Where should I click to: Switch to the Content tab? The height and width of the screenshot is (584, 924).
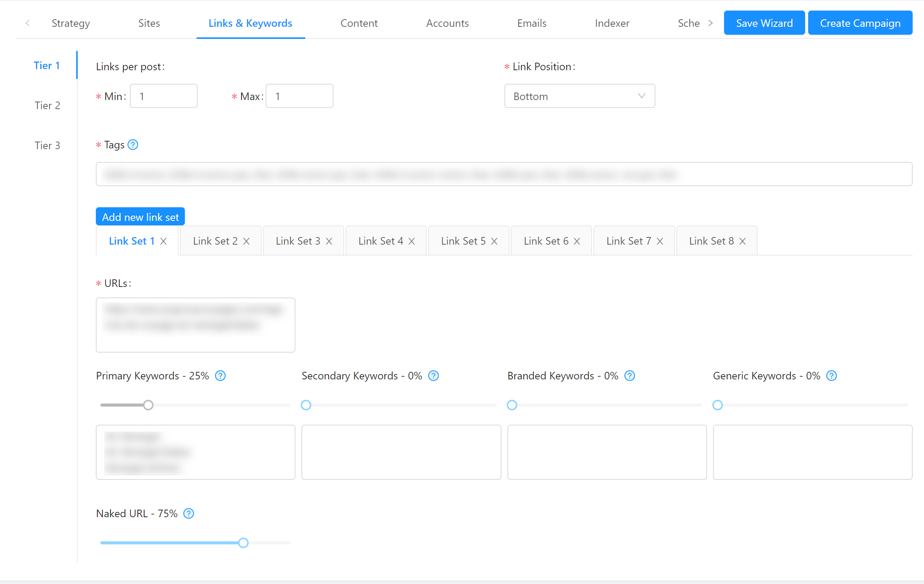[x=358, y=23]
